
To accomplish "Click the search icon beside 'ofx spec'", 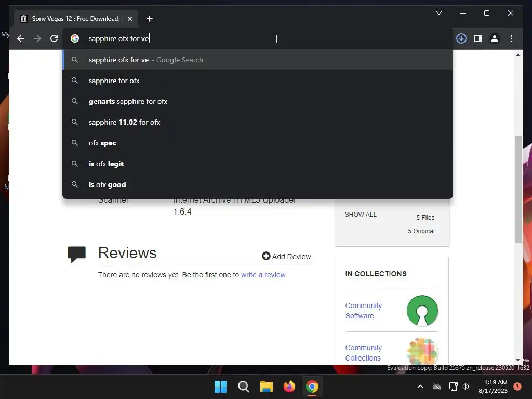I will point(75,143).
